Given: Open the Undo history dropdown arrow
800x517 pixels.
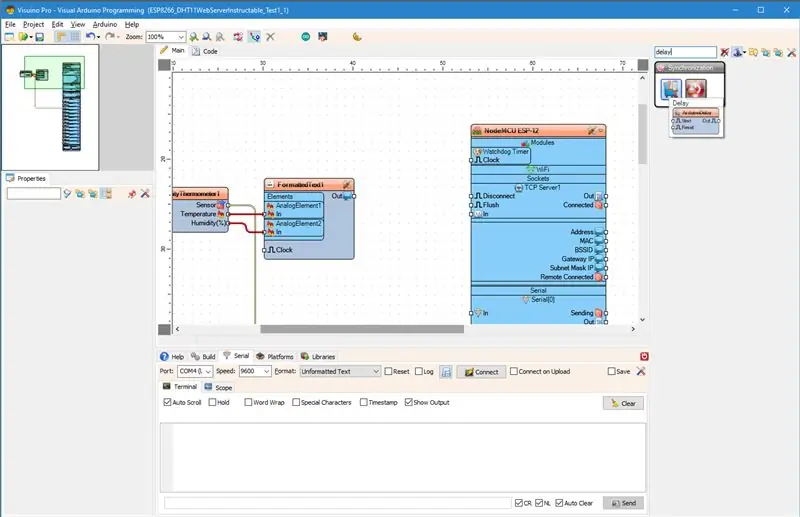Looking at the screenshot, I should pyautogui.click(x=98, y=37).
